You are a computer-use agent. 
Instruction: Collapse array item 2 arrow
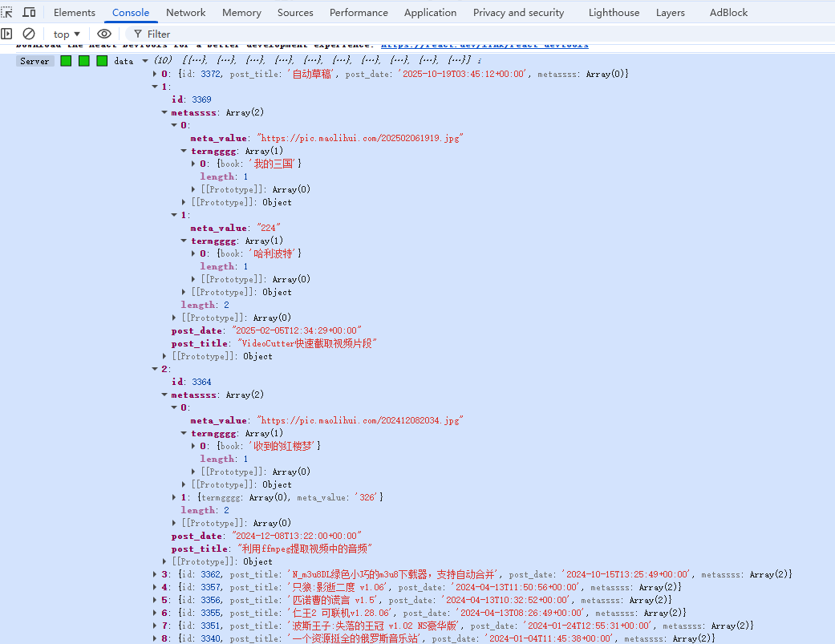[155, 369]
